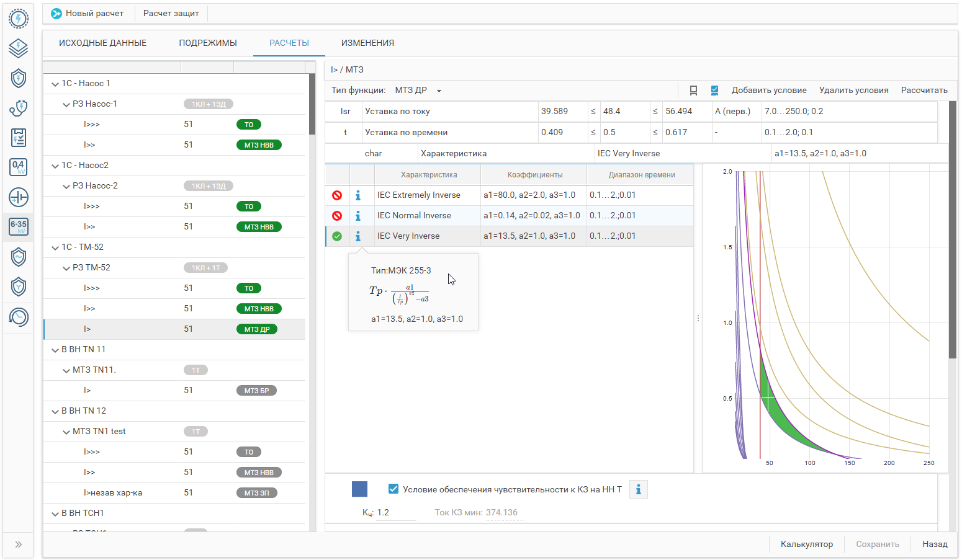Image resolution: width=962 pixels, height=560 pixels.
Task: Show info for IEC Very Inverse
Action: [x=358, y=236]
